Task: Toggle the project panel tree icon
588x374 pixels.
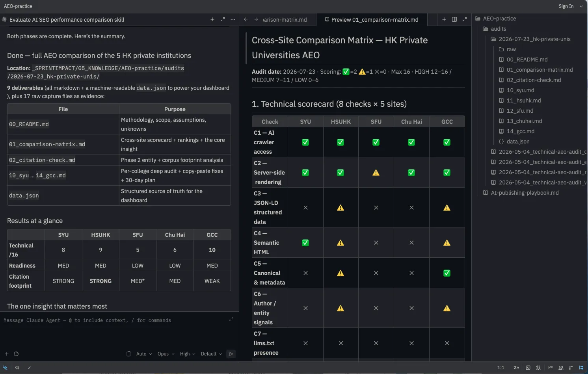Action: pos(581,368)
